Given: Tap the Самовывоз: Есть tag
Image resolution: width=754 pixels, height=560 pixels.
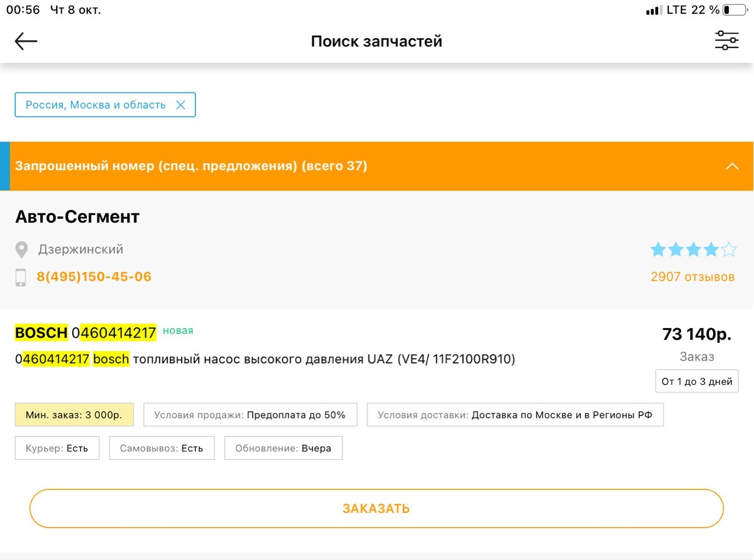Looking at the screenshot, I should click(162, 448).
